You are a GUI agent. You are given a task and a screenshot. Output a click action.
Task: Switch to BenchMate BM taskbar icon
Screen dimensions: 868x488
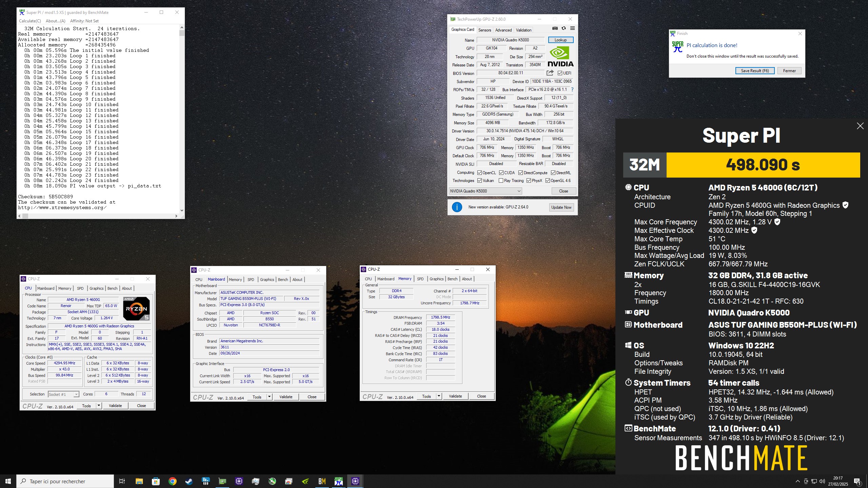(x=322, y=481)
